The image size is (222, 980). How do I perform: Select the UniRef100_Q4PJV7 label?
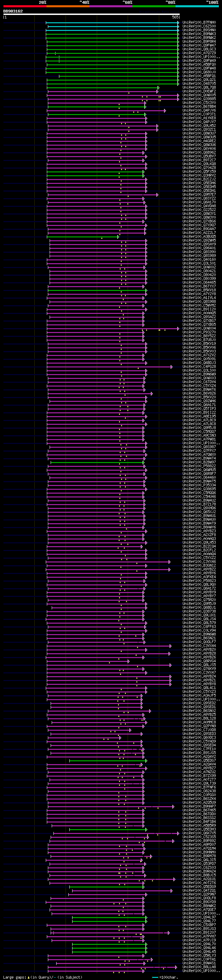(199, 122)
